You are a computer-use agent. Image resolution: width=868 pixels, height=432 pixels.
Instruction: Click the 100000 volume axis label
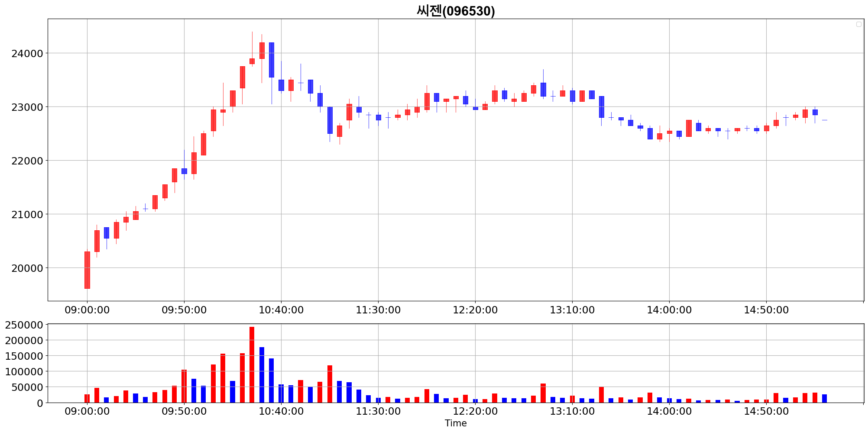click(x=24, y=372)
